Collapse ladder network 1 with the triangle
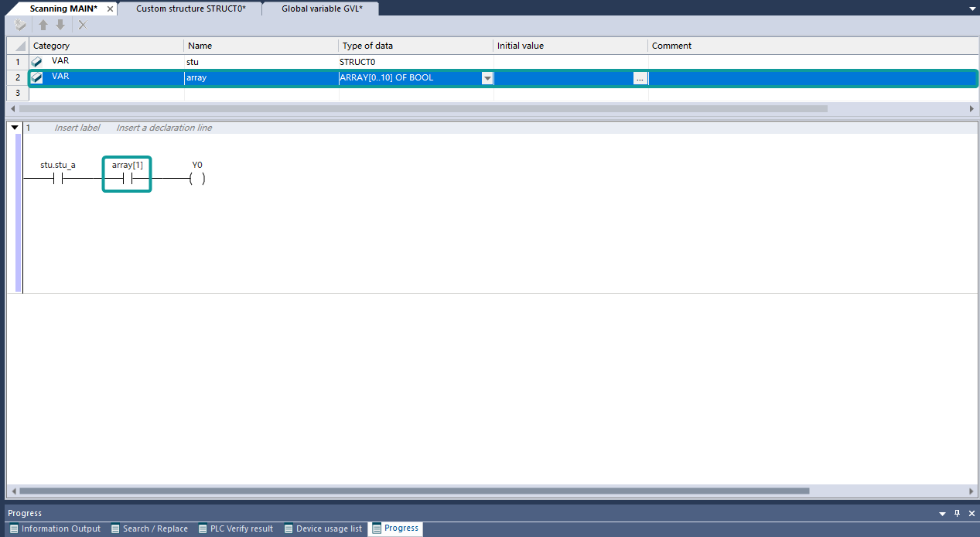The height and width of the screenshot is (537, 980). (x=15, y=128)
